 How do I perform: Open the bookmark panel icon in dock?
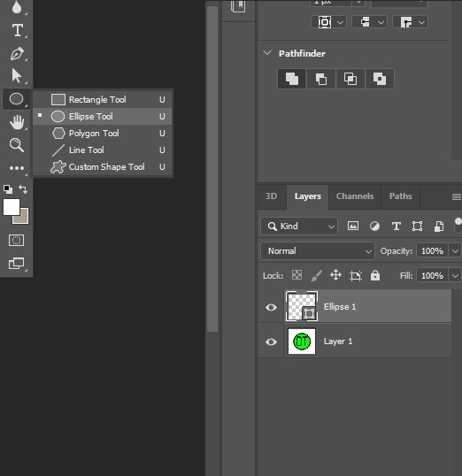click(x=238, y=6)
